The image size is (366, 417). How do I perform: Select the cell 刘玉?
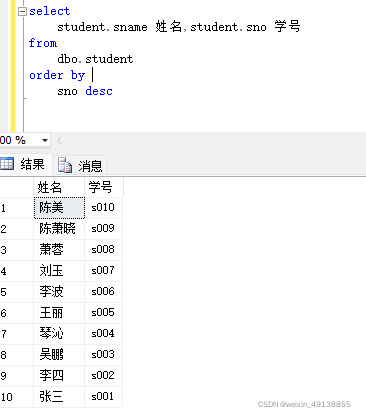pos(59,271)
